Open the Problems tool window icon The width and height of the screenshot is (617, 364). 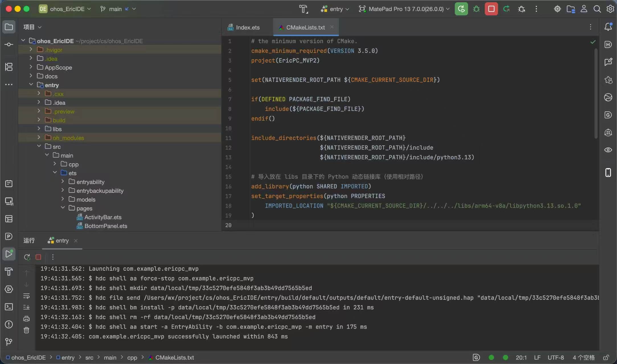[x=9, y=324]
